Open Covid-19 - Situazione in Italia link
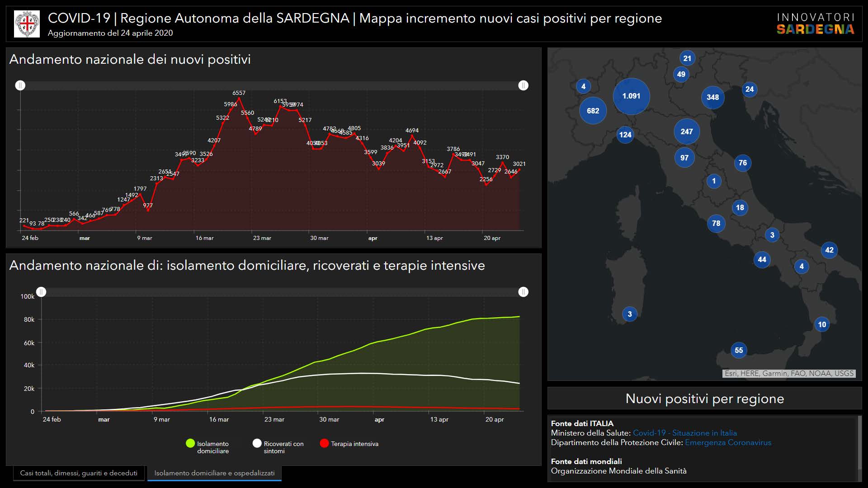868x488 pixels. point(684,433)
